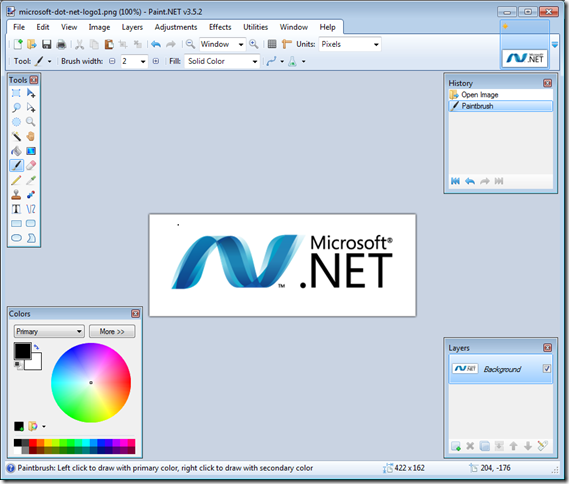Select the Move Selected Pixels tool
Screen dimensions: 569x484
coord(31,93)
